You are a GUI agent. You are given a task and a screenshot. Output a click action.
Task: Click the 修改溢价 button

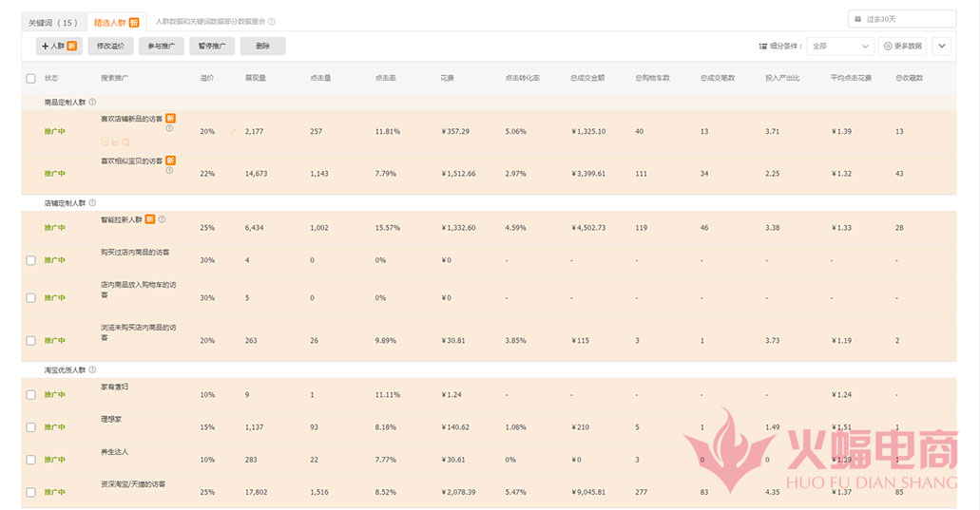pos(110,46)
